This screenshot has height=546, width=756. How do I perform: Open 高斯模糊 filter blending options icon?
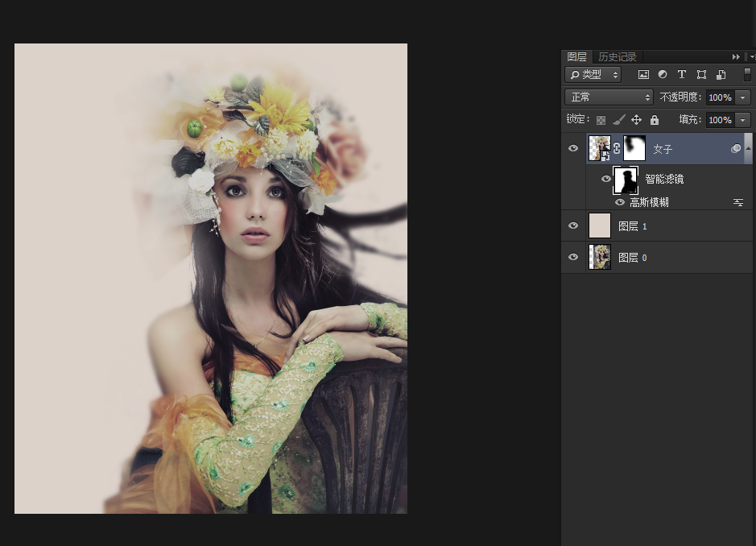(737, 202)
